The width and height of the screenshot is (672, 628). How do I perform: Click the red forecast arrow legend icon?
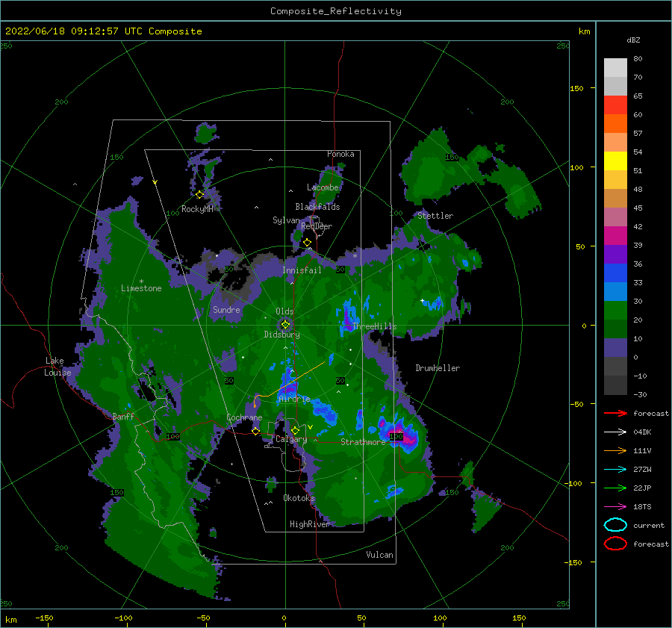pyautogui.click(x=615, y=413)
